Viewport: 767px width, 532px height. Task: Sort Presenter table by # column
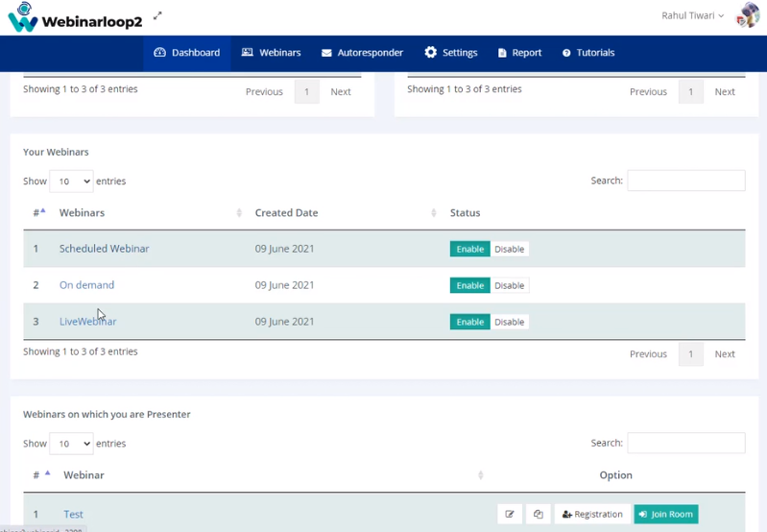(41, 474)
